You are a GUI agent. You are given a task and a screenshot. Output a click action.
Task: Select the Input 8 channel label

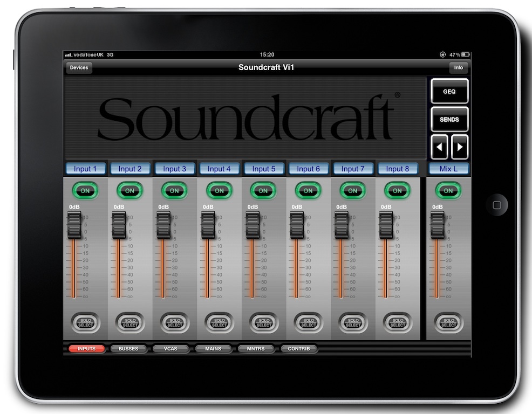pos(398,169)
